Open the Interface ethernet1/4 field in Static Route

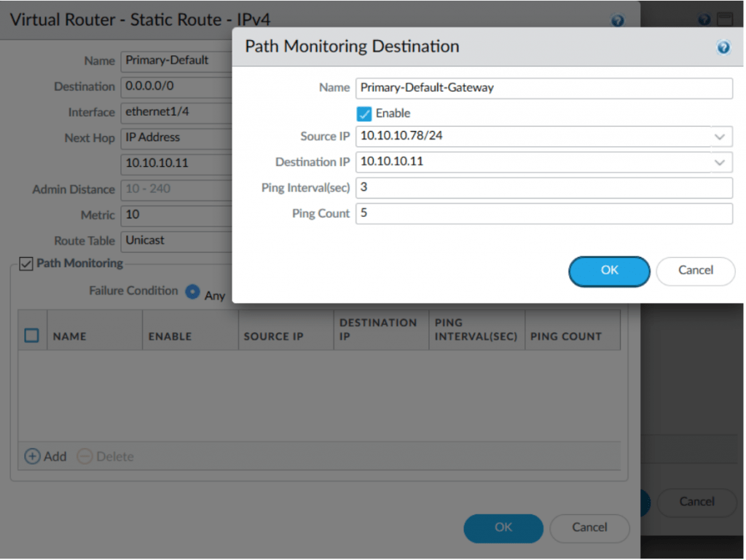(176, 112)
